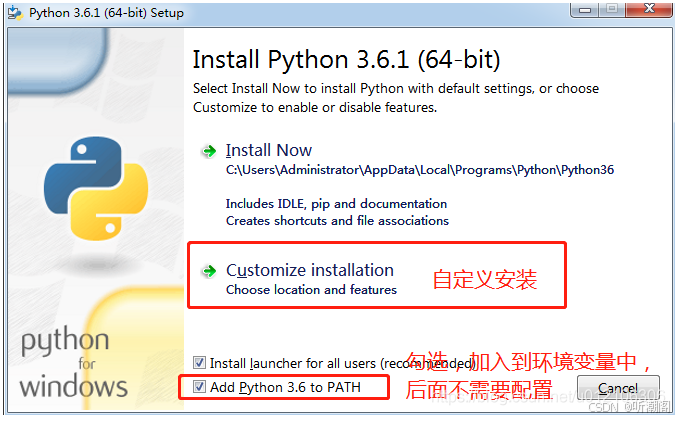
Task: Click 'Choose location and features' text
Action: pos(311,289)
